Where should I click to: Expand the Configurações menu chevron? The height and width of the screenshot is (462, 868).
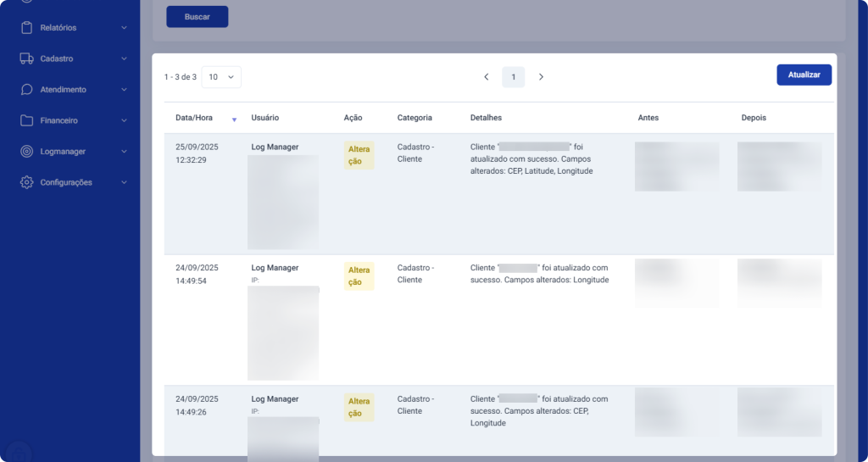(x=125, y=182)
